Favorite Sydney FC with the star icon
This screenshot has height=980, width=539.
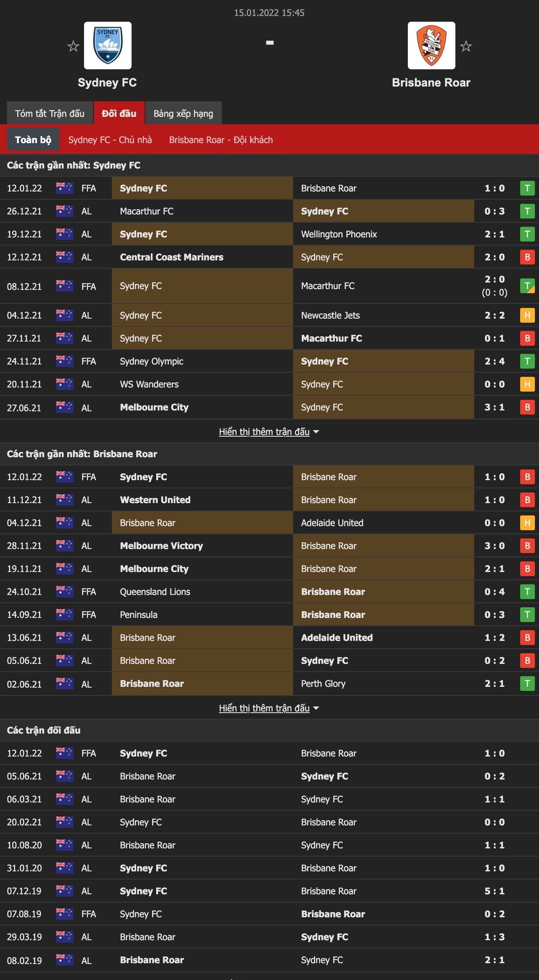tap(73, 46)
